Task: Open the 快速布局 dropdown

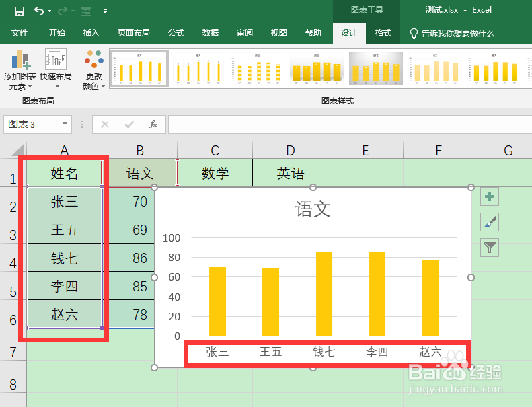Action: pos(56,69)
